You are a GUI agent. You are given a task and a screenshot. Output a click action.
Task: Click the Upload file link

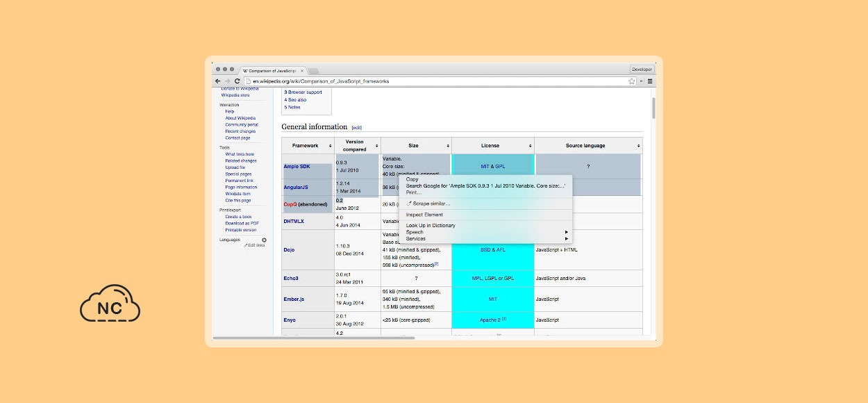click(x=235, y=167)
